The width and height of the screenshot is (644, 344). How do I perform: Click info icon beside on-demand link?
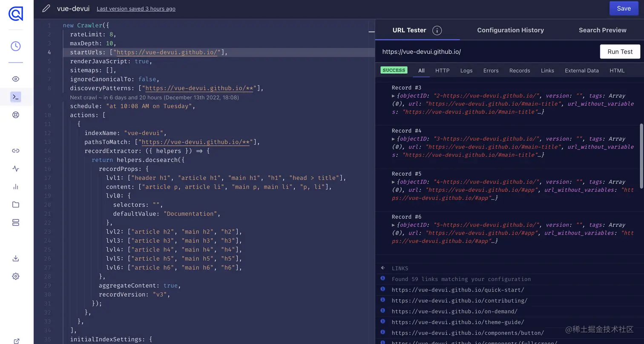pos(383,311)
